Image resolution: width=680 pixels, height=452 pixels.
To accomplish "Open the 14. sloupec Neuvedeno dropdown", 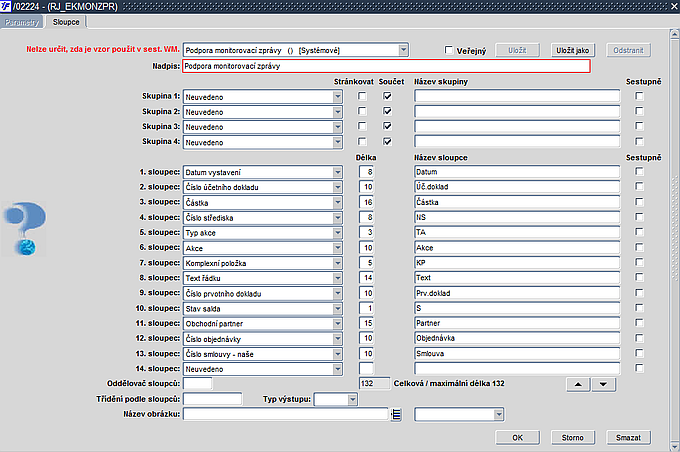I will coord(337,369).
